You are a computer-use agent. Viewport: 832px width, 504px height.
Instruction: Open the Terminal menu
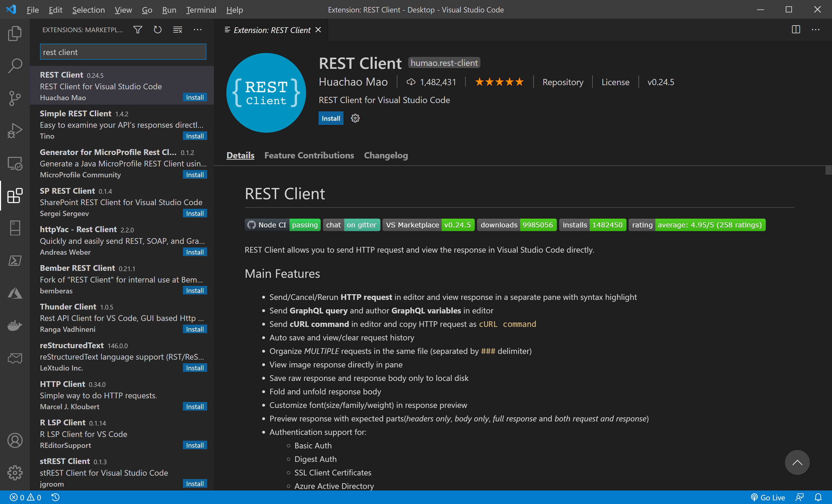[x=201, y=10]
